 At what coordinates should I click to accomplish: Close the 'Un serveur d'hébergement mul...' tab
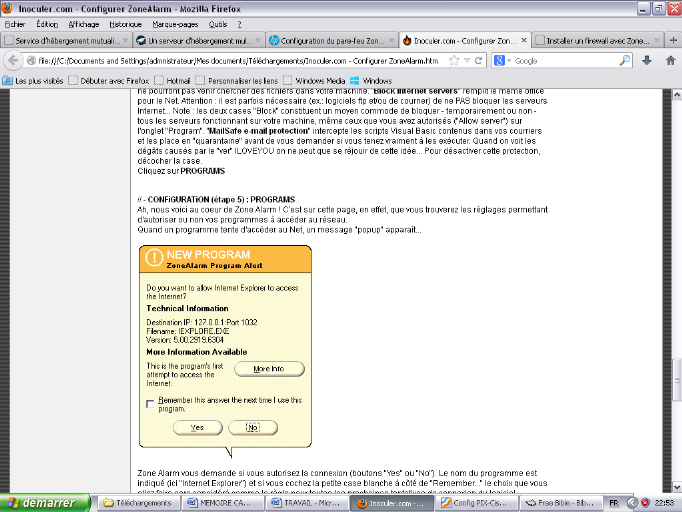click(258, 40)
